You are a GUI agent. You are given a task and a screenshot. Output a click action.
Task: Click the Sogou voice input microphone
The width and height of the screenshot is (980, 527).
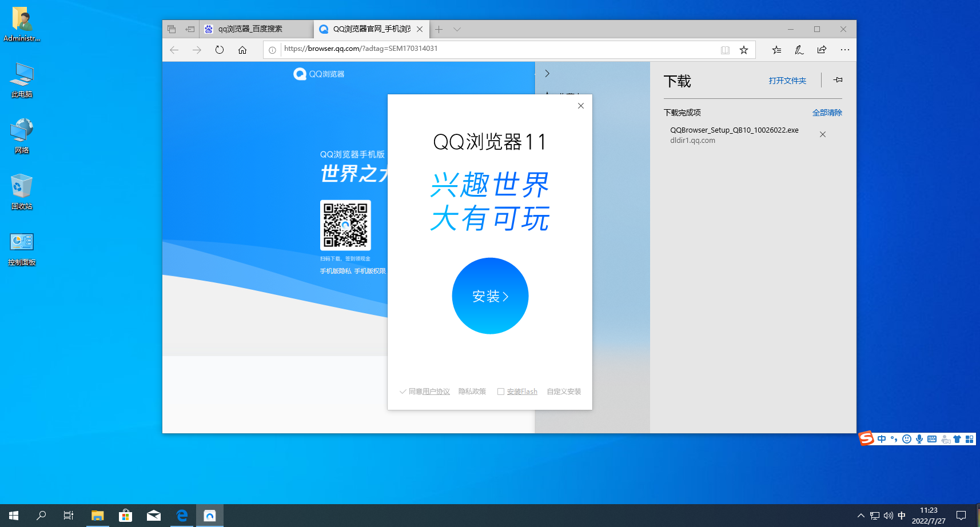(919, 439)
